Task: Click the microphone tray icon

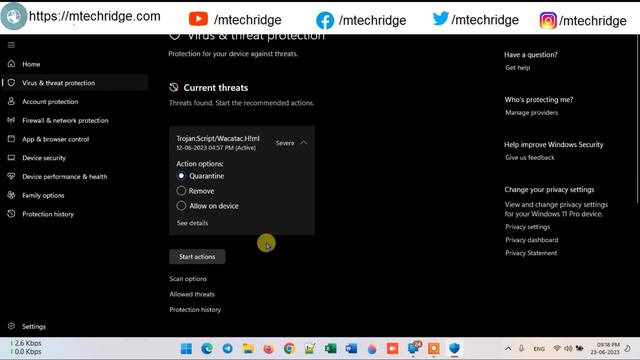Action: (521, 349)
